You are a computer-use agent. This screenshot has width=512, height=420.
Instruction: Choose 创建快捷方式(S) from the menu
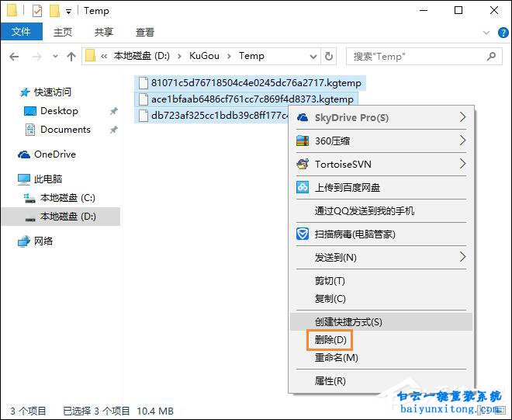point(381,322)
